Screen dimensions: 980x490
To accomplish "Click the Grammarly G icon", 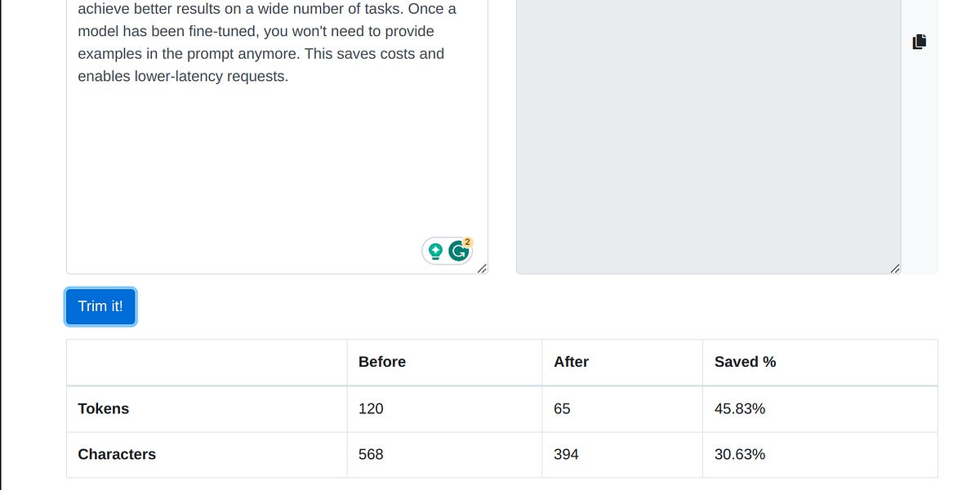I will click(458, 252).
